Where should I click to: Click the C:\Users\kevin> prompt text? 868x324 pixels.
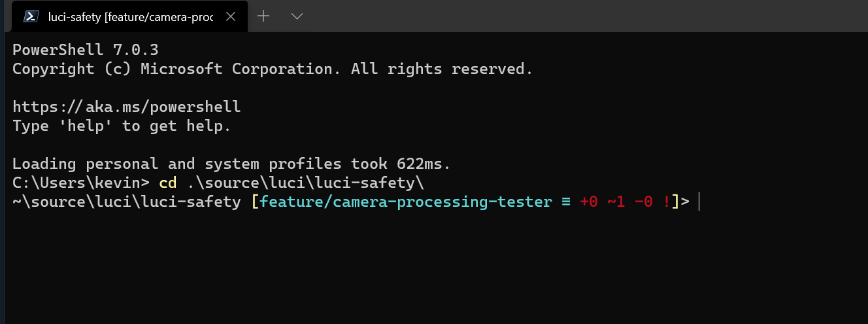[81, 183]
